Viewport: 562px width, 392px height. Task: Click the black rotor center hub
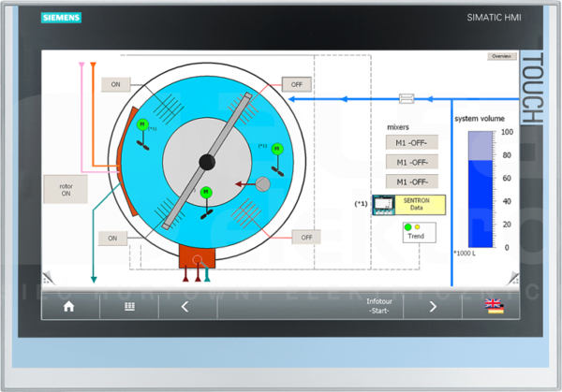pos(207,162)
